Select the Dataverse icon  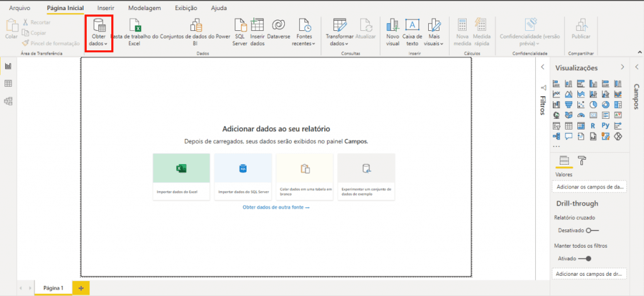coord(278,25)
